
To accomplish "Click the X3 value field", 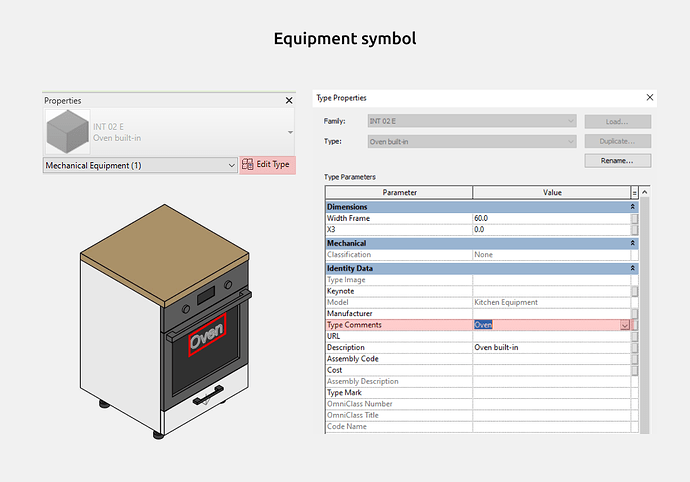I will coord(550,229).
